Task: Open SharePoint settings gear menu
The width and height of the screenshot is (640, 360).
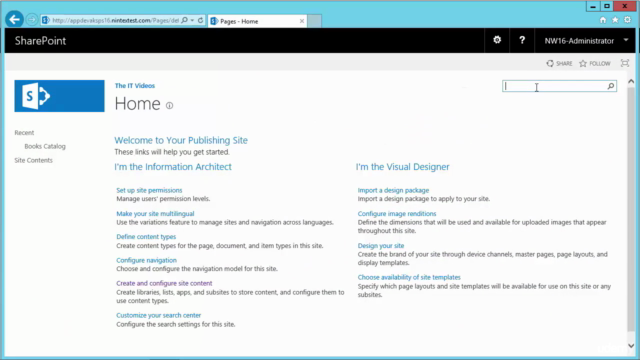Action: 497,40
